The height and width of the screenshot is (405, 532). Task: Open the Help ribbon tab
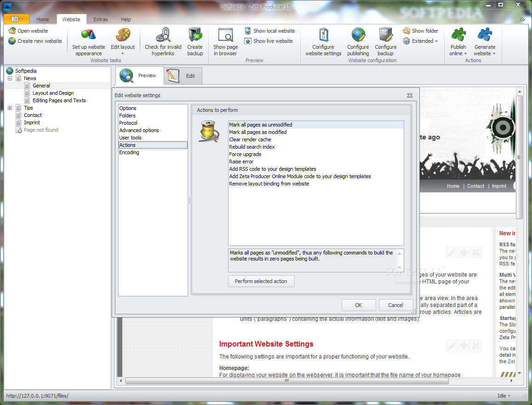[x=126, y=19]
